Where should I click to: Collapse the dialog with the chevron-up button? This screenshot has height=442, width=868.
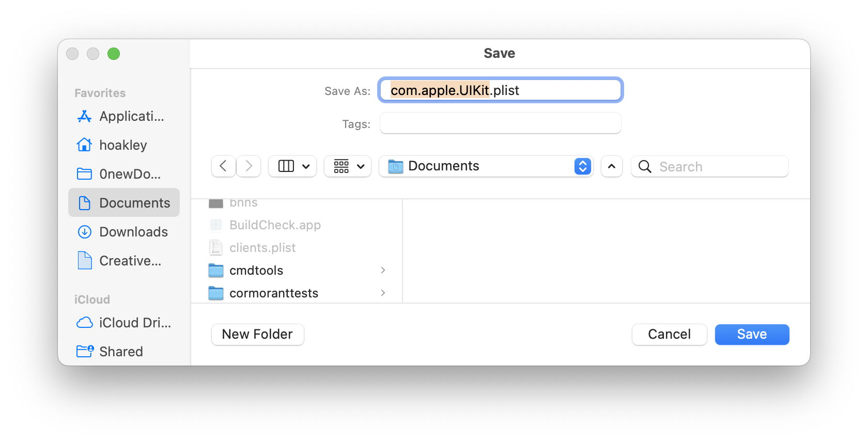click(611, 166)
